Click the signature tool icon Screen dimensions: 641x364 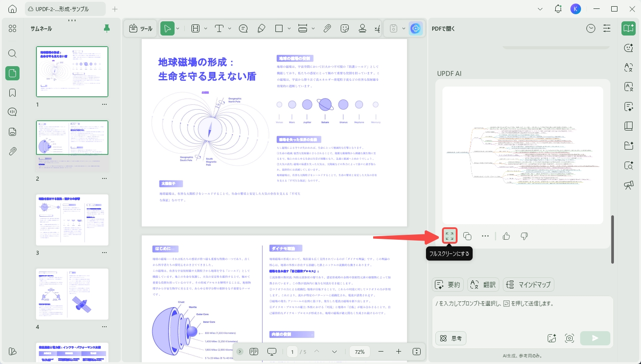pyautogui.click(x=377, y=28)
